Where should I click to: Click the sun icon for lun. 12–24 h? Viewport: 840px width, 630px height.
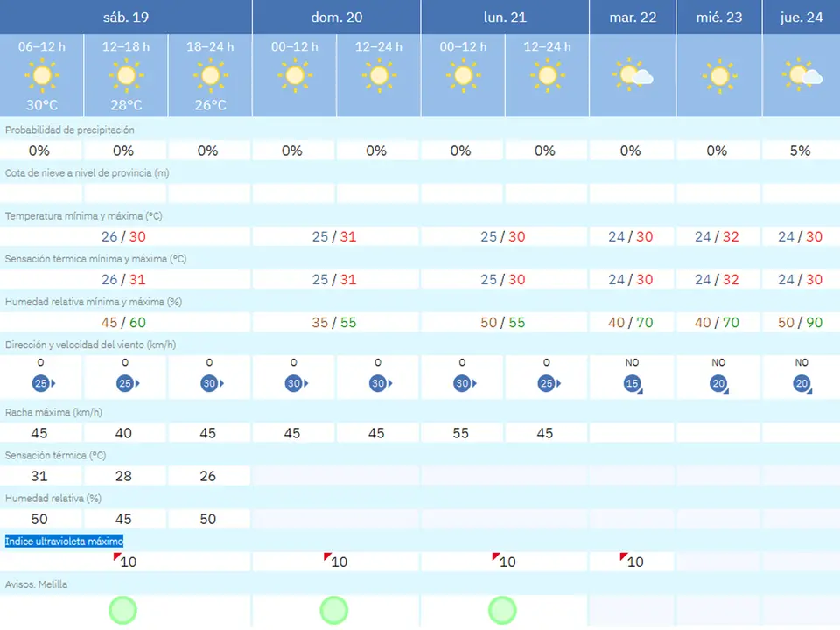[548, 75]
